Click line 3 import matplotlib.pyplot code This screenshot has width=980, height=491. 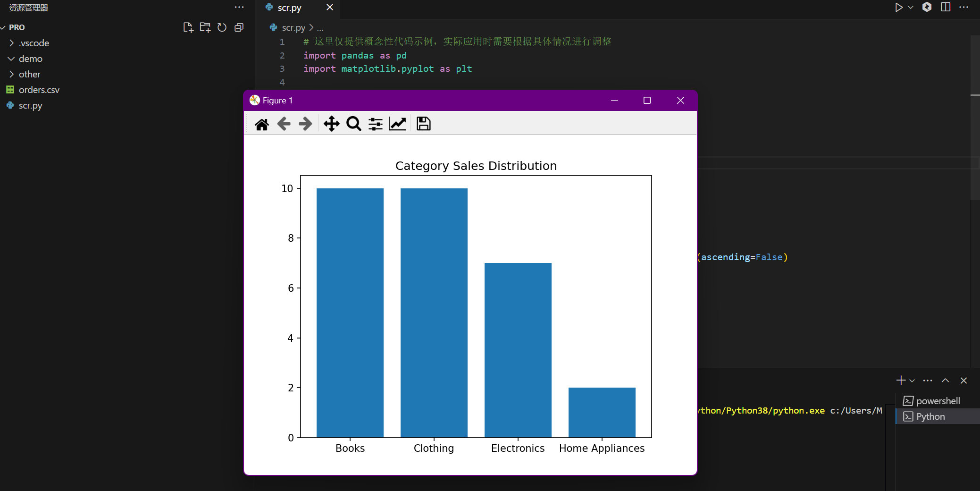(387, 68)
